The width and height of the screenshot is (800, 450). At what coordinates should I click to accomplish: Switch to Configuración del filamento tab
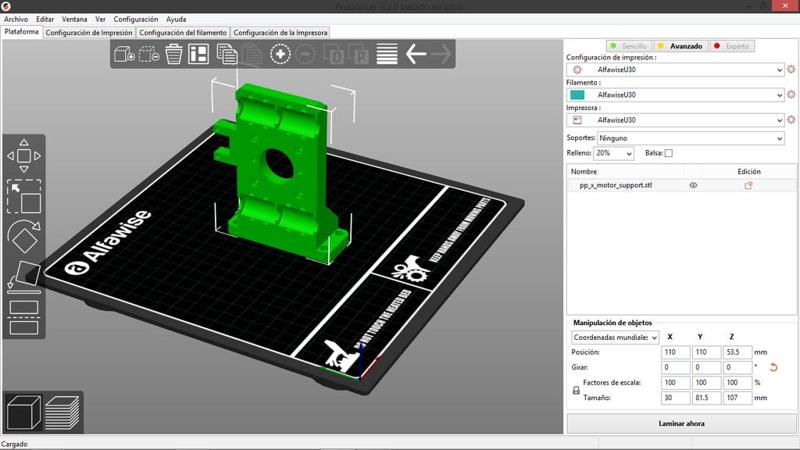pos(183,33)
